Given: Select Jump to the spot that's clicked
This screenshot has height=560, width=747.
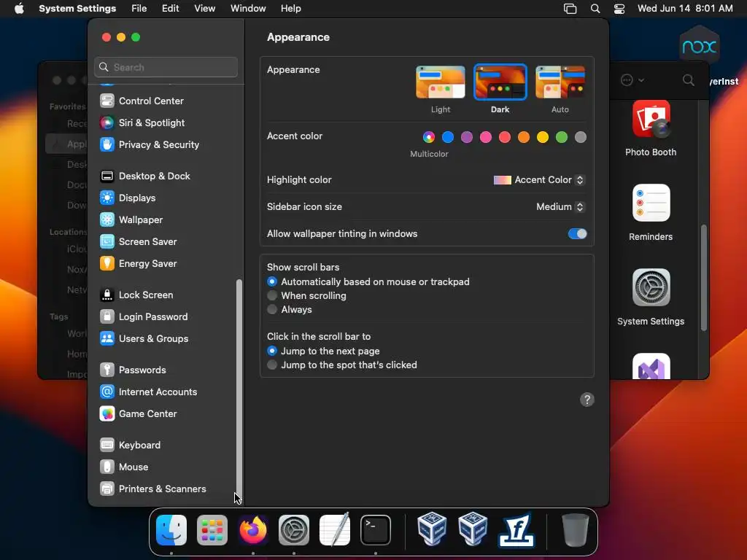Looking at the screenshot, I should 272,365.
